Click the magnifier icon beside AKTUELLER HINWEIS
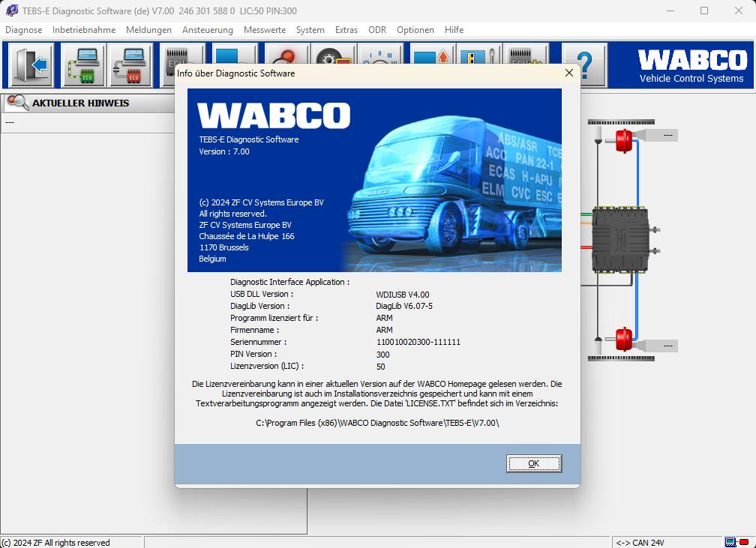This screenshot has height=548, width=756. pos(16,103)
